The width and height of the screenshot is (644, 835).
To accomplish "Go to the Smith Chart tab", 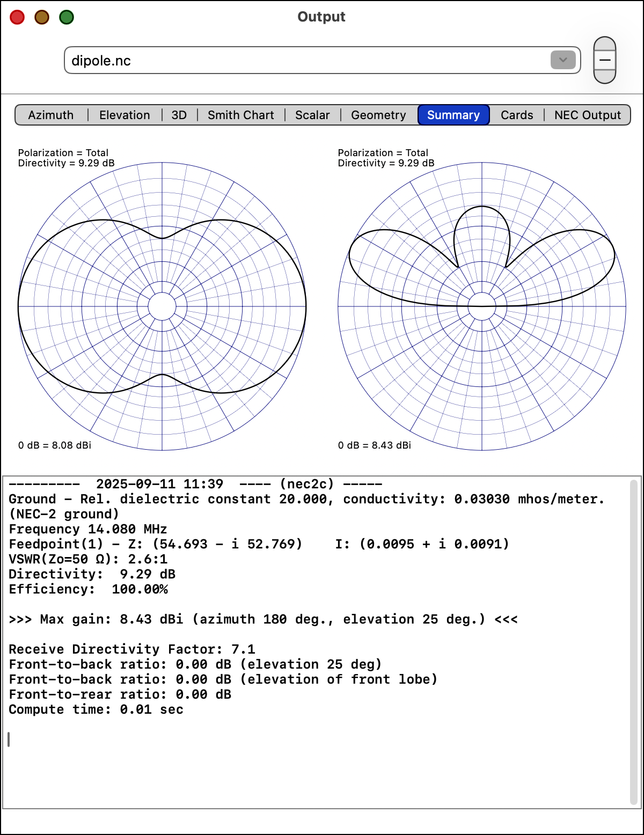I will point(240,115).
